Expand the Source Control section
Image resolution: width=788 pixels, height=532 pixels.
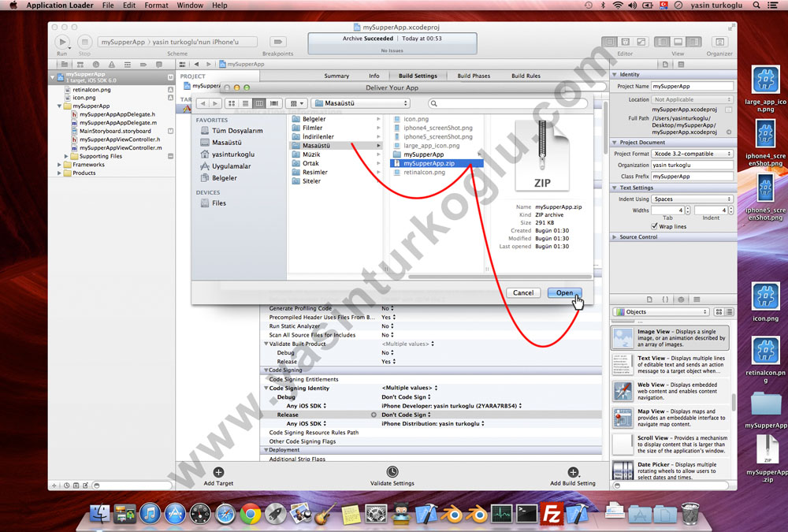614,236
